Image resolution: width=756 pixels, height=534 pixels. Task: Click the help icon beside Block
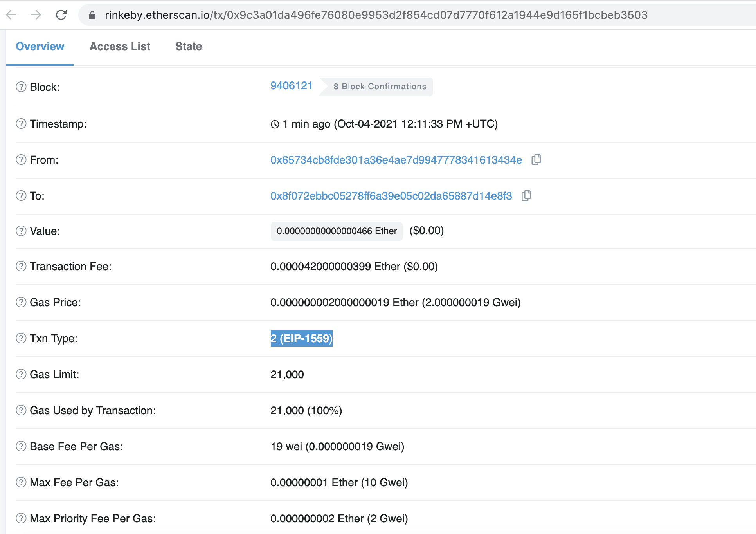click(21, 87)
